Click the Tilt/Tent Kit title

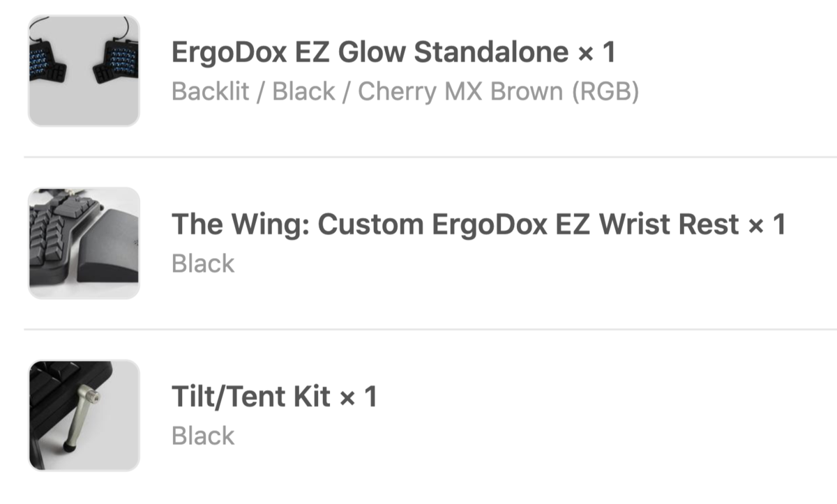251,397
